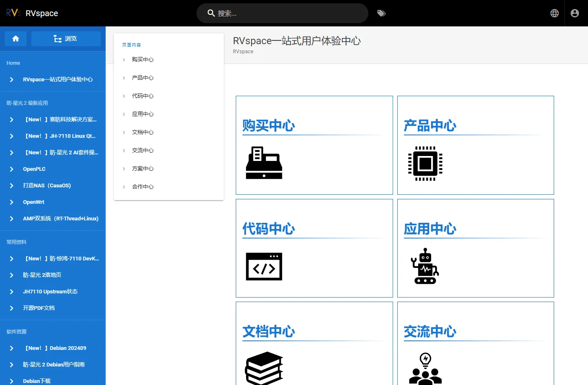Click arrow beside 方案中心 in contents

124,169
